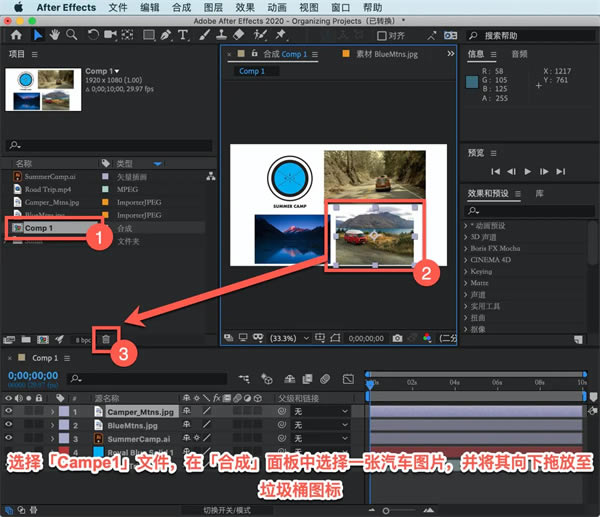Screen dimensions: 600x517
Task: Jump to last frame in preview panel
Action: (x=561, y=171)
